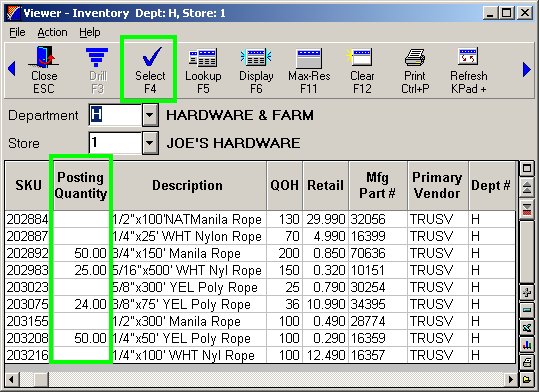Open the Store dropdown list
This screenshot has height=392, width=539.
(x=150, y=142)
